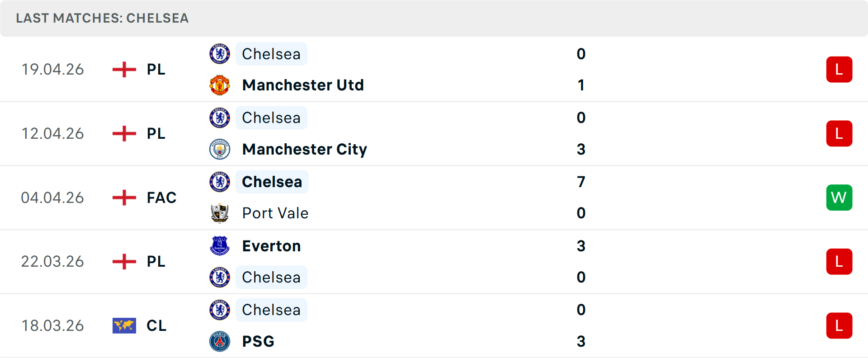
Task: Select the date 12.04.26
Action: [52, 133]
